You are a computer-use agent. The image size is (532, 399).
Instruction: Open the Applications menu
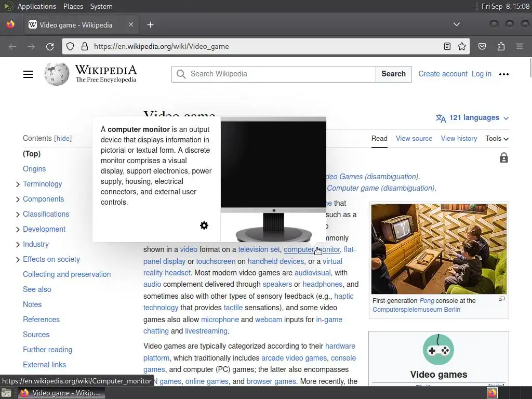[x=37, y=6]
